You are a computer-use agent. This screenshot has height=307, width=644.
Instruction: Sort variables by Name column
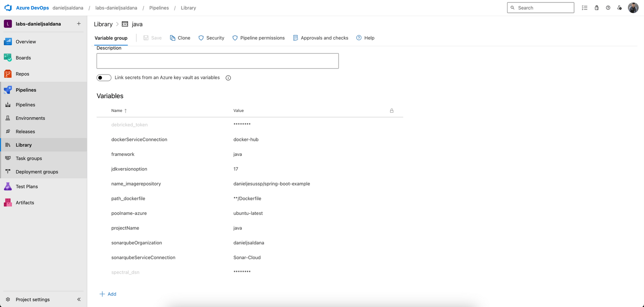point(119,111)
